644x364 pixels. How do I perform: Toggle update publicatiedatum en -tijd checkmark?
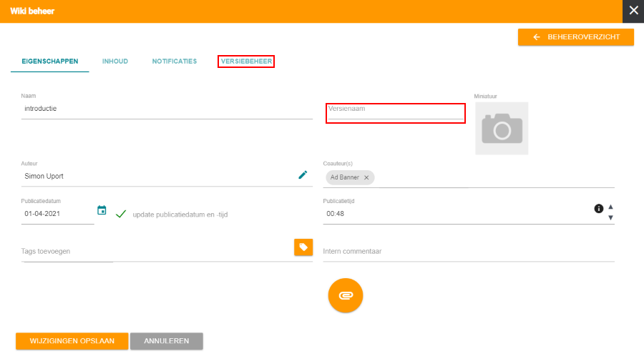(121, 215)
